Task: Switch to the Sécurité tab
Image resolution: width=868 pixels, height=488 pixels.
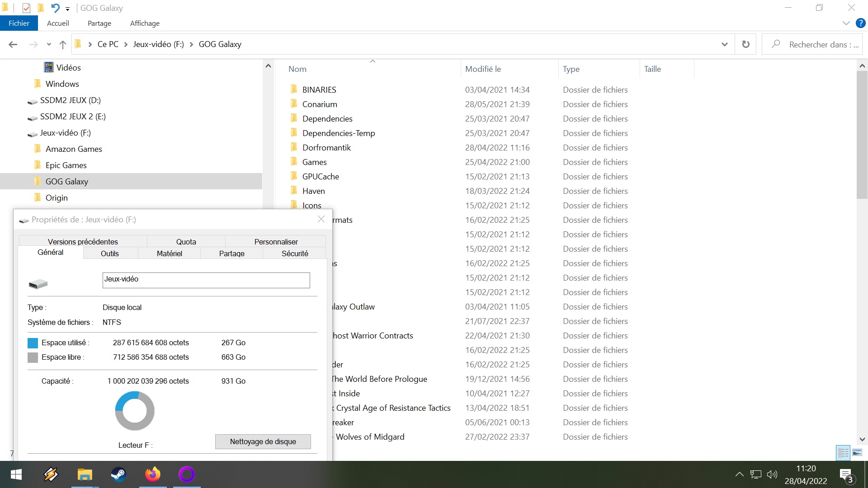Action: pos(295,253)
